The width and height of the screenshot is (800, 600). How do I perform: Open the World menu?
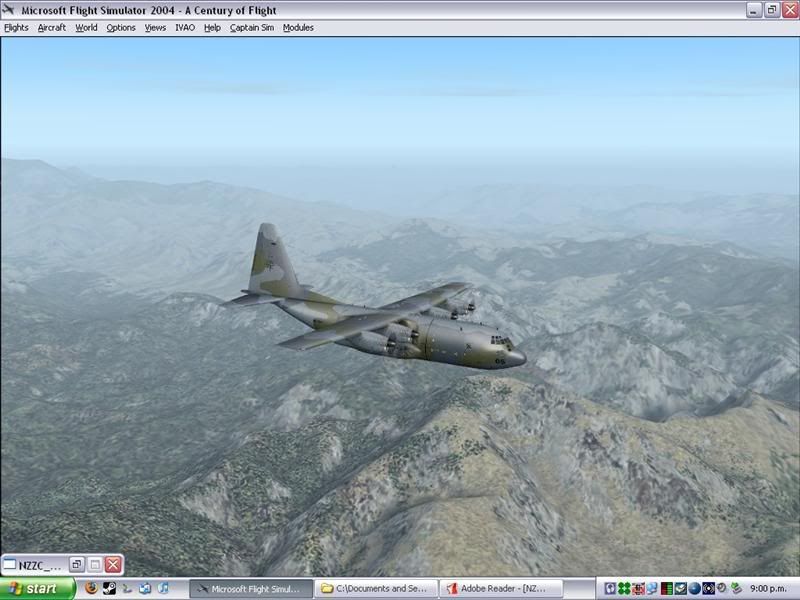[87, 28]
